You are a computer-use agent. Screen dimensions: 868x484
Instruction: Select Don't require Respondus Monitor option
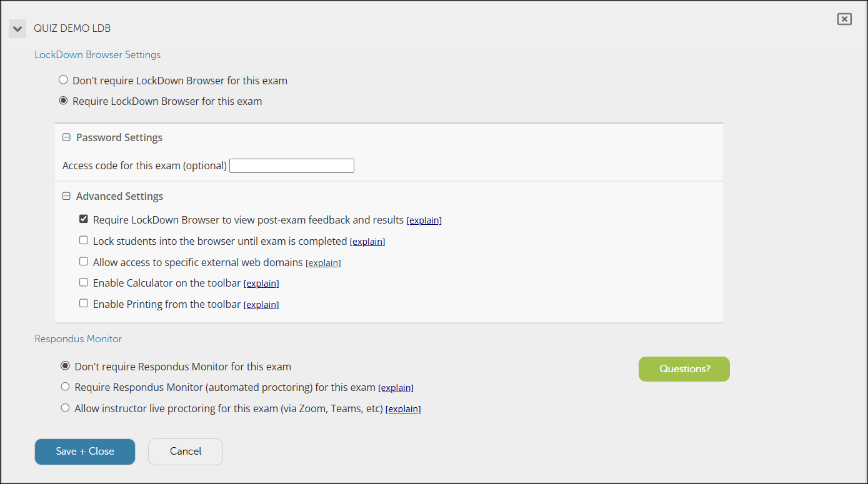tap(65, 366)
